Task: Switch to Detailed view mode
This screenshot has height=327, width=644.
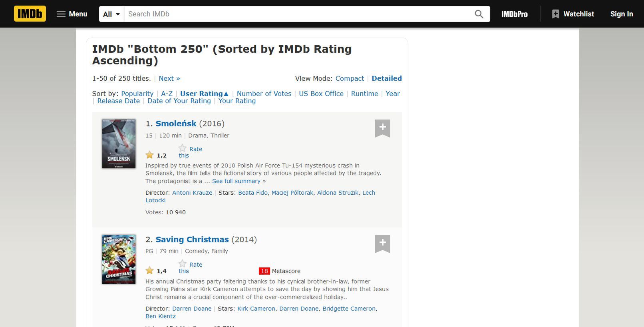Action: click(x=387, y=78)
